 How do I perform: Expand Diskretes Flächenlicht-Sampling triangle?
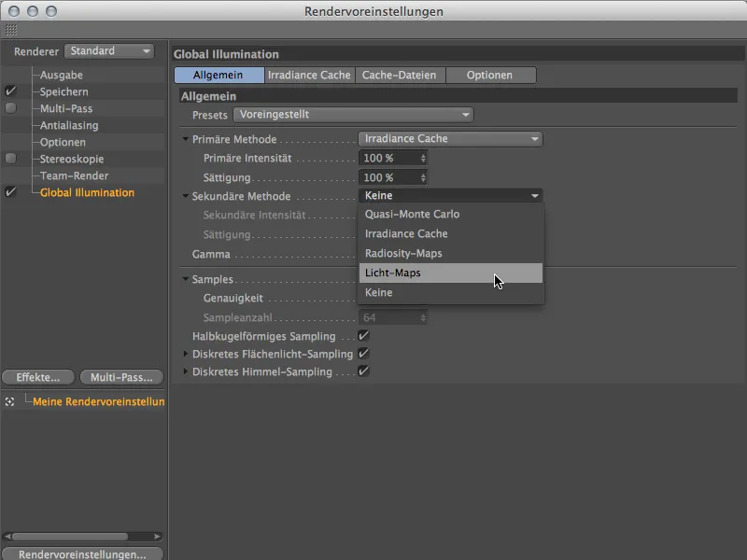(x=185, y=354)
